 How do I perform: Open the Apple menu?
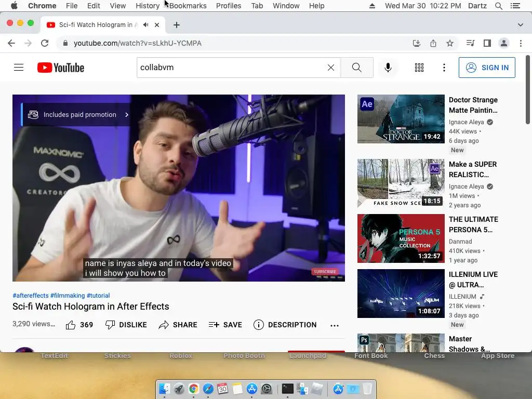14,6
